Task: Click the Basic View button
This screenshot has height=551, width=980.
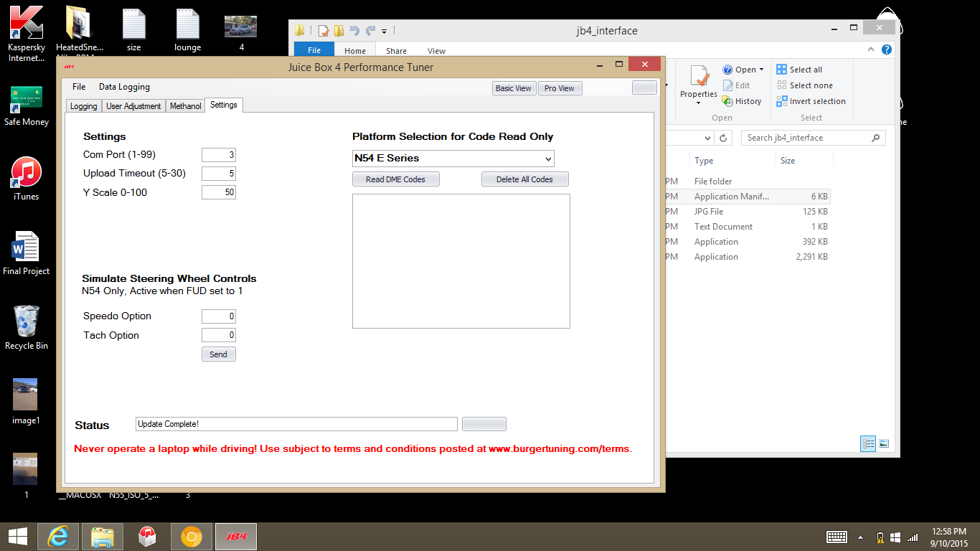Action: coord(514,88)
